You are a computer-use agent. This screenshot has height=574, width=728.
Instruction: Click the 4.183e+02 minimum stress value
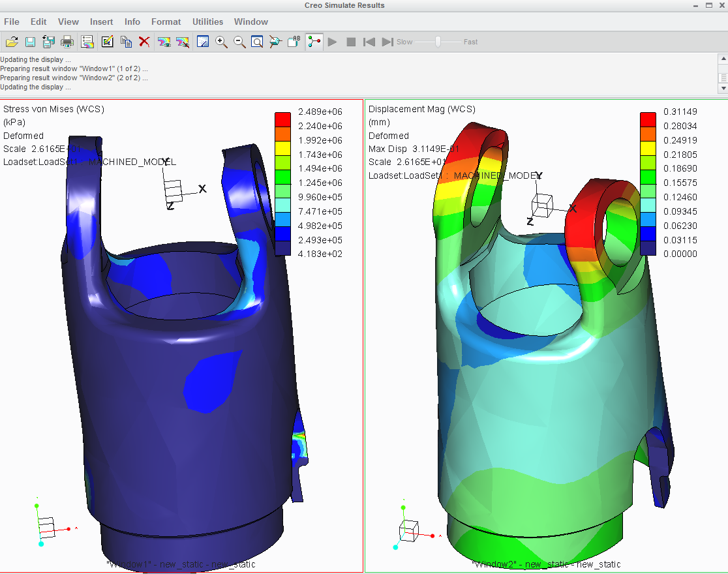[x=320, y=254]
